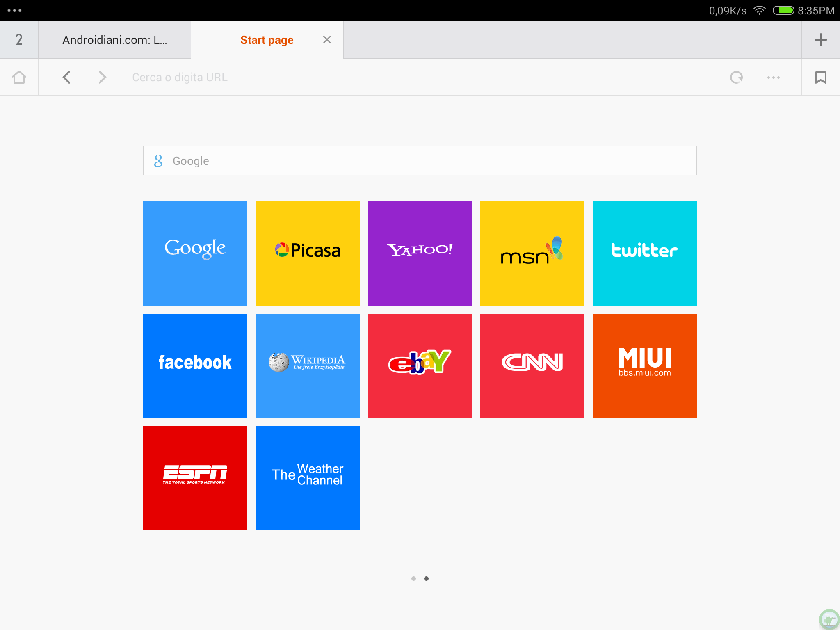
Task: Tap the 8:35PM clock
Action: coord(816,10)
